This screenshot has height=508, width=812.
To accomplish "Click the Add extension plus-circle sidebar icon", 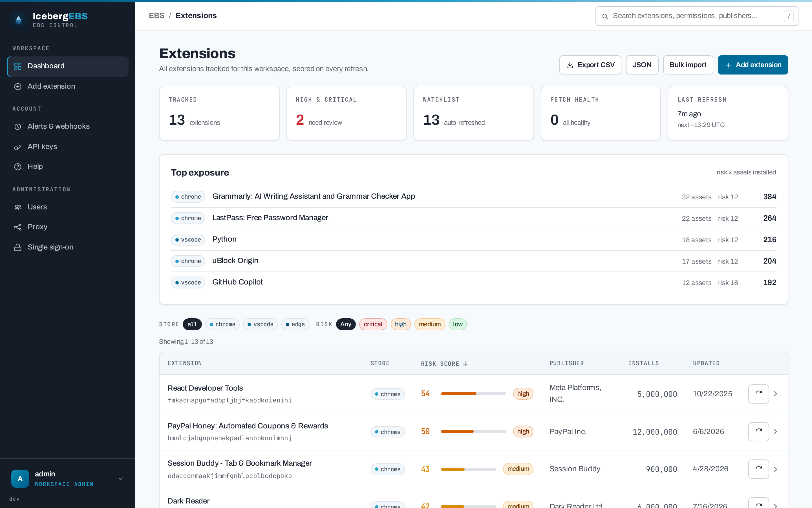I will tap(18, 87).
